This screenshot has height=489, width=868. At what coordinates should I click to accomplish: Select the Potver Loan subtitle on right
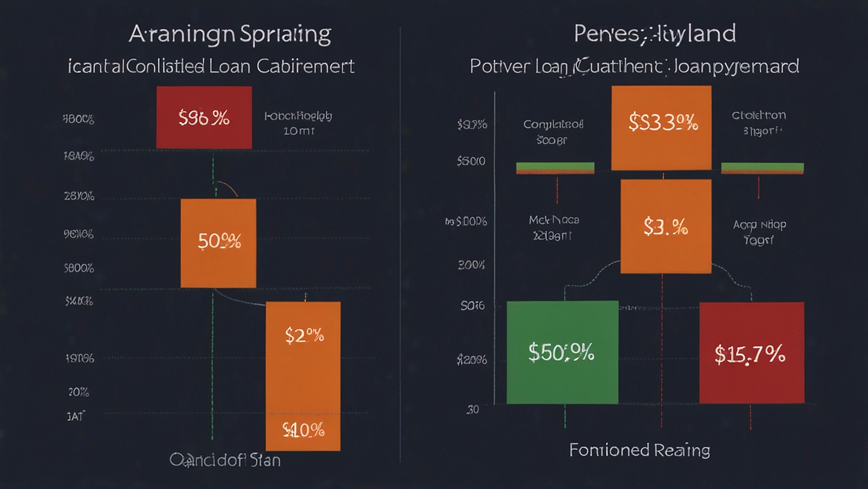[x=634, y=67]
